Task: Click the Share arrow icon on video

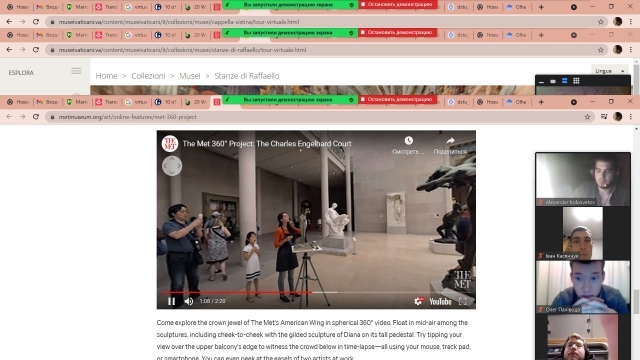Action: 450,141
